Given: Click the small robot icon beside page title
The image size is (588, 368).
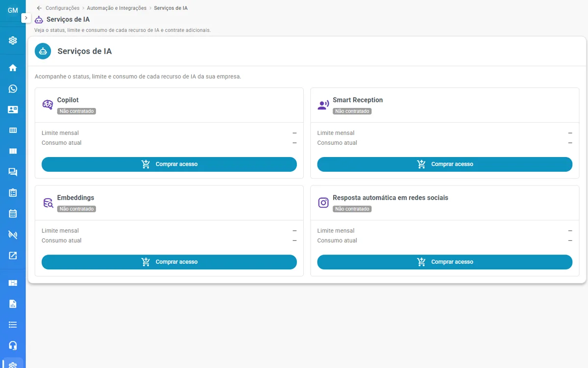Looking at the screenshot, I should click(39, 20).
